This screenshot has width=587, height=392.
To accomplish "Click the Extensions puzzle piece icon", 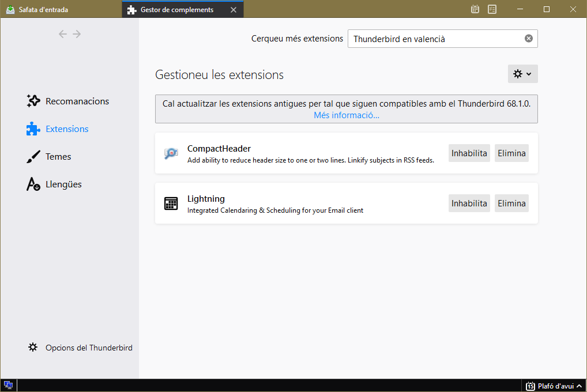I will point(33,129).
